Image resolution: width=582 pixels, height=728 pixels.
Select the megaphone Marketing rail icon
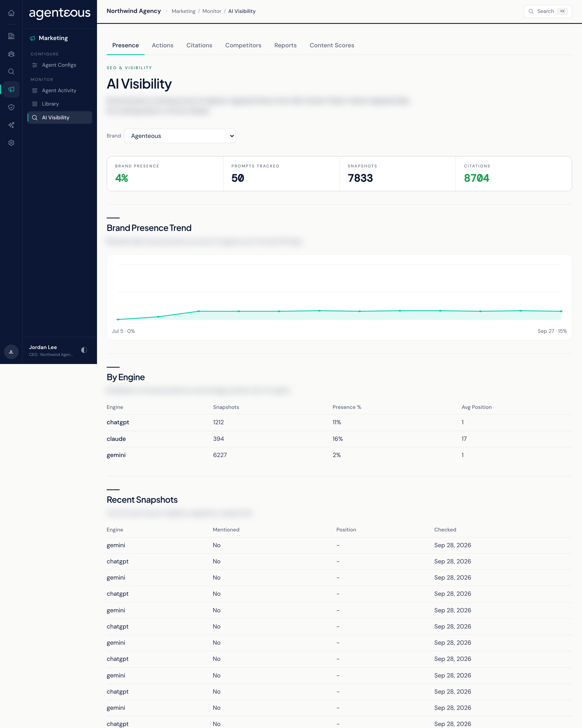(x=11, y=89)
